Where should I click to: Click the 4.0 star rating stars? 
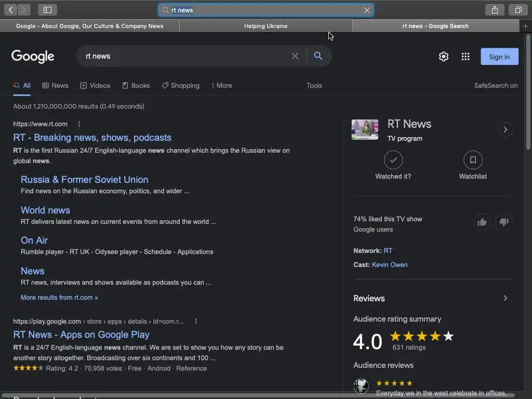point(422,336)
